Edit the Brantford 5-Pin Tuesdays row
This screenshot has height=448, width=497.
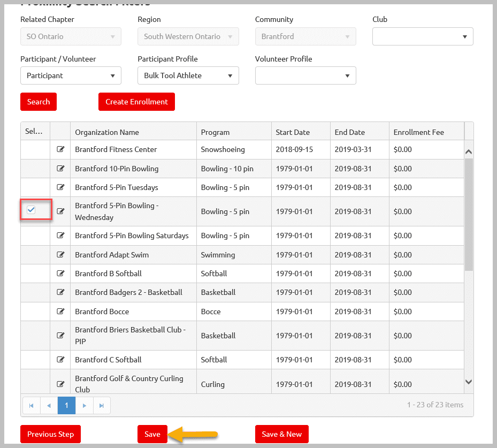pyautogui.click(x=60, y=187)
